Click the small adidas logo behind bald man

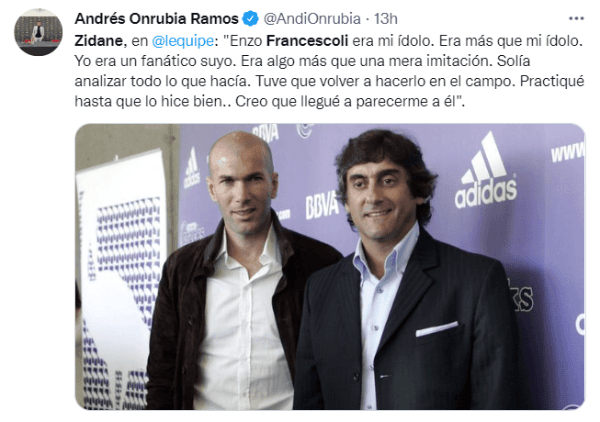pyautogui.click(x=192, y=168)
